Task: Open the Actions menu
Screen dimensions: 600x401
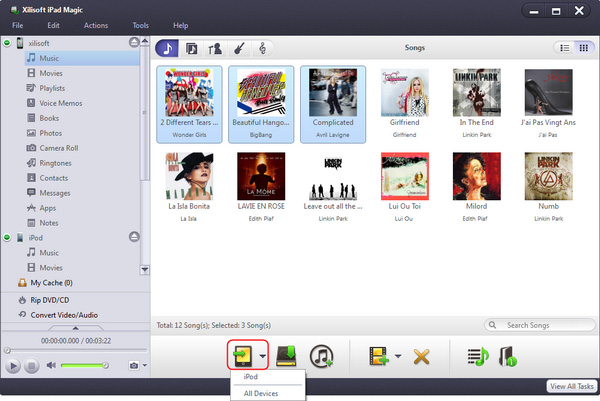Action: (x=96, y=24)
